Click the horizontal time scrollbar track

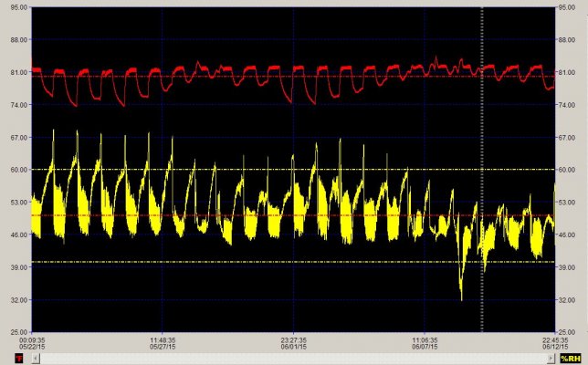click(x=293, y=359)
